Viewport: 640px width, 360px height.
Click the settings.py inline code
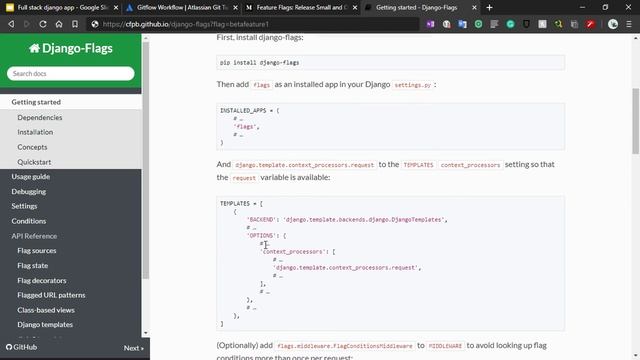[413, 85]
